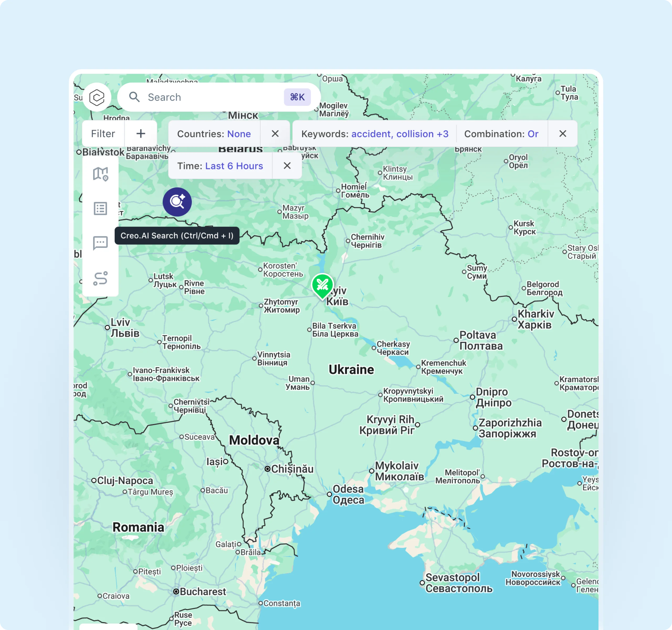Image resolution: width=672 pixels, height=630 pixels.
Task: Open the route path sidebar icon
Action: point(100,279)
